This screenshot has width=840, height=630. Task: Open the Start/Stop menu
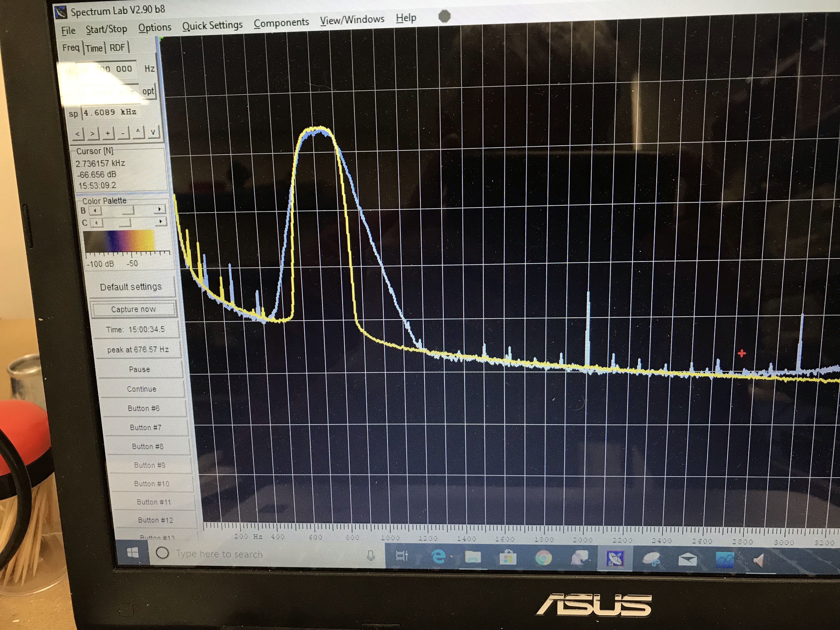[x=106, y=29]
